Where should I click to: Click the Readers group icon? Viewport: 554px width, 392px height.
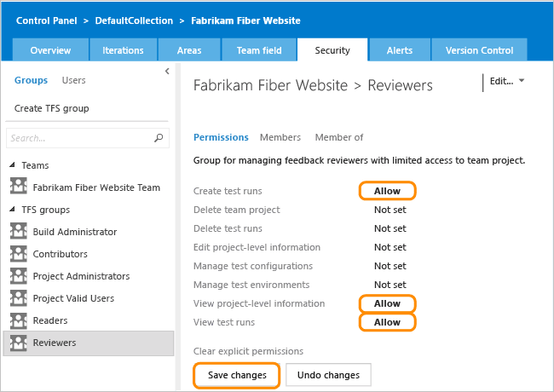coord(18,320)
